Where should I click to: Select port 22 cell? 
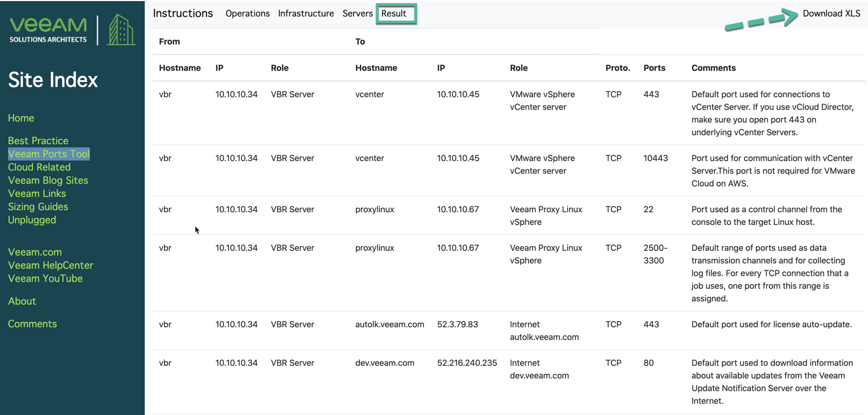click(648, 209)
